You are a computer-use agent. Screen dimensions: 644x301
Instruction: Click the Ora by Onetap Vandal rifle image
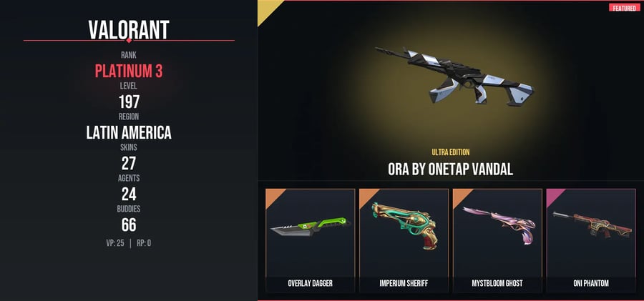tap(454, 76)
